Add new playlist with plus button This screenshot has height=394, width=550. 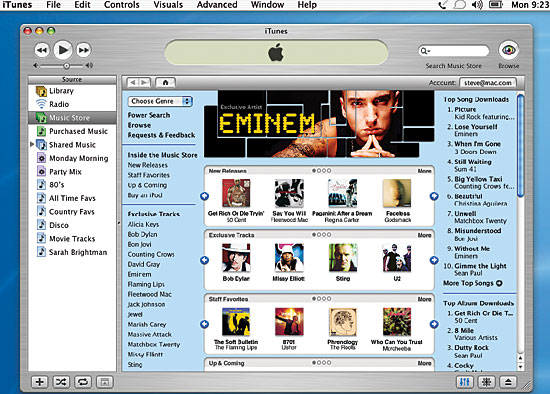40,382
